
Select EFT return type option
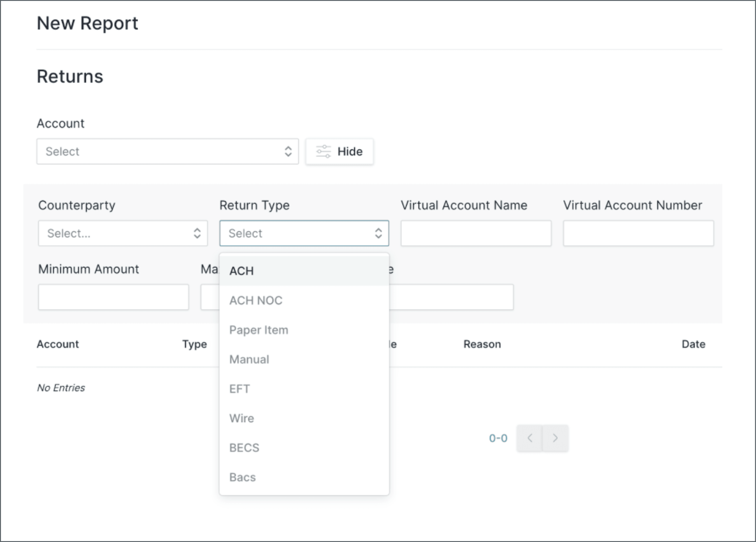coord(239,389)
